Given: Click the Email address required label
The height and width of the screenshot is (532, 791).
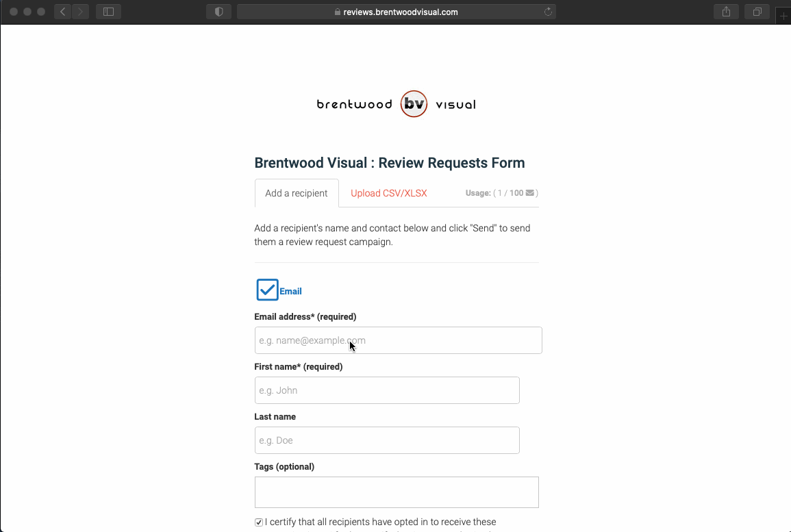Looking at the screenshot, I should (x=305, y=317).
